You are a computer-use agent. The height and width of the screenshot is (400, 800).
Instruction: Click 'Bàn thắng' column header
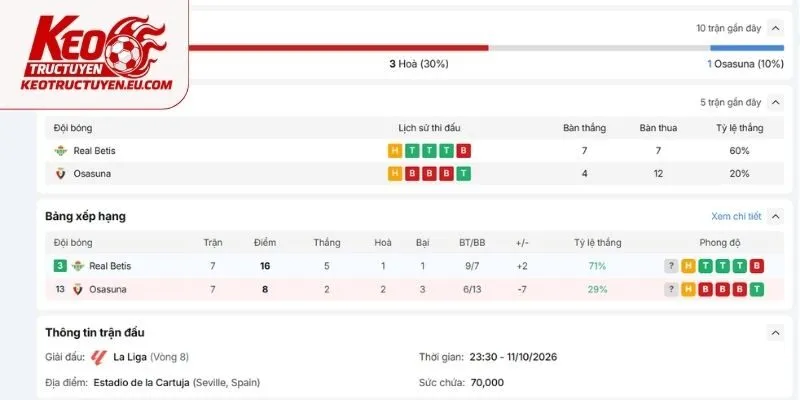tap(584, 128)
